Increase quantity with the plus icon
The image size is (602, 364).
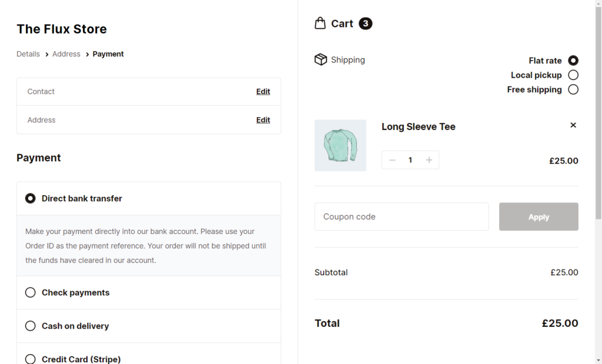click(x=429, y=159)
